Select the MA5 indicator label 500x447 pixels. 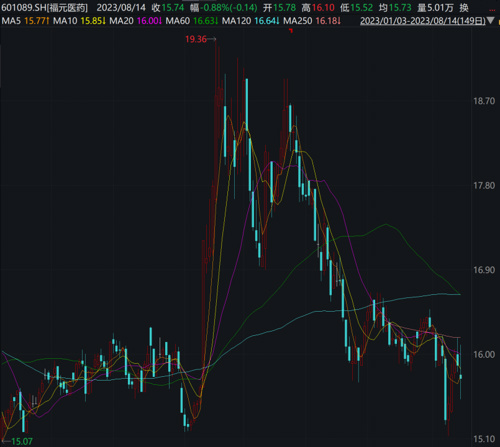click(11, 21)
